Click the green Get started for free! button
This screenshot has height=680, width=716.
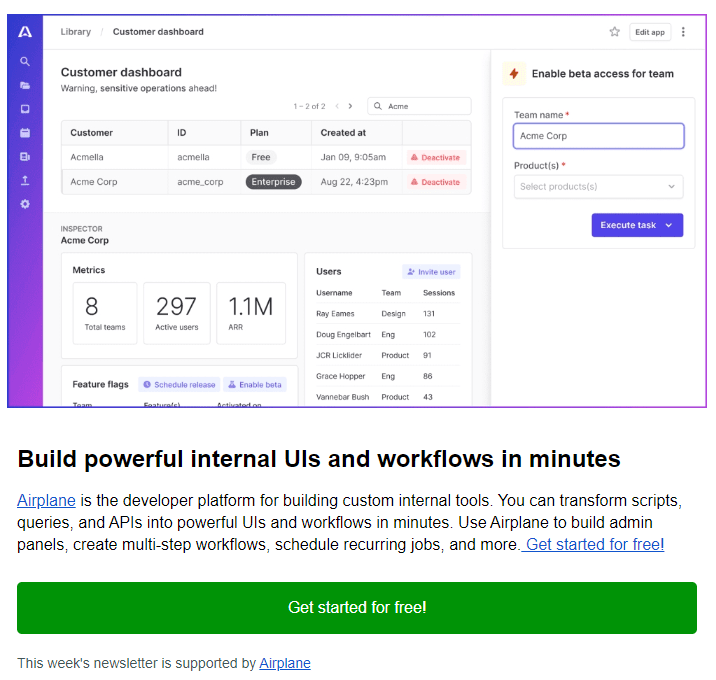[x=357, y=608]
